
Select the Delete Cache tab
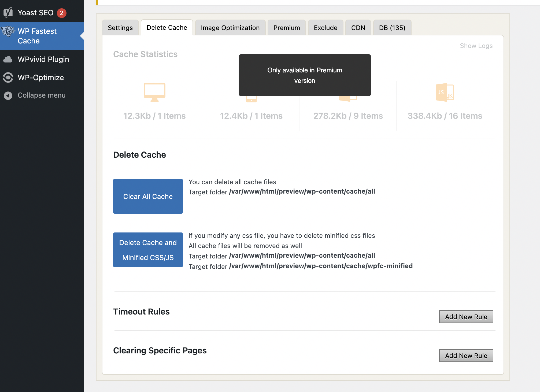coord(167,27)
